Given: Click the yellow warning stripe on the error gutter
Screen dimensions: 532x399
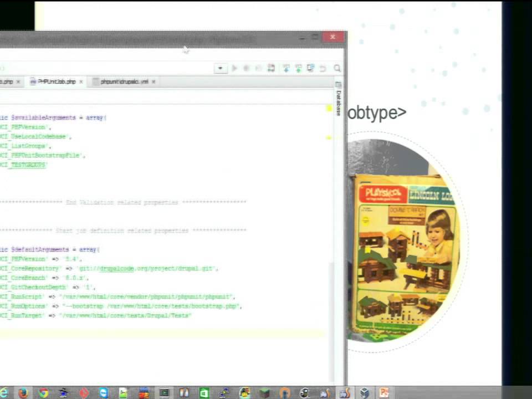Looking at the screenshot, I should [329, 138].
